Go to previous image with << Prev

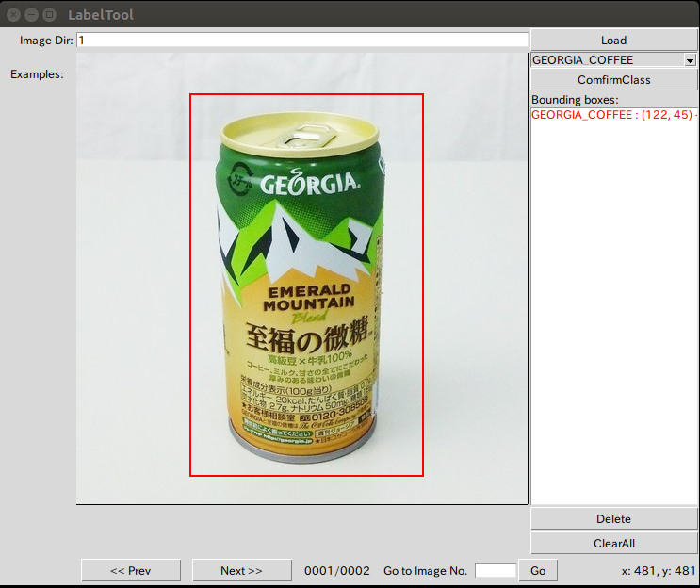pyautogui.click(x=131, y=571)
